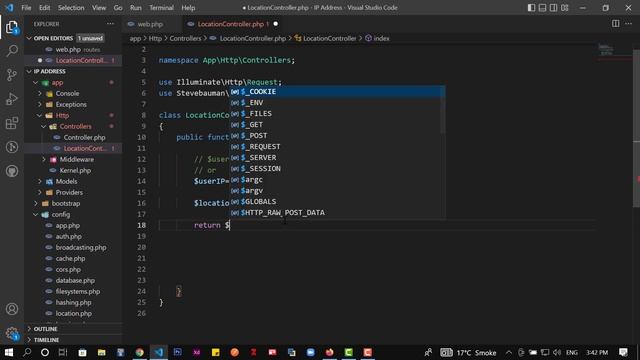Viewport: 640px width, 360px height.
Task: Close unsaved LocationController.php tab via dot
Action: [x=276, y=24]
